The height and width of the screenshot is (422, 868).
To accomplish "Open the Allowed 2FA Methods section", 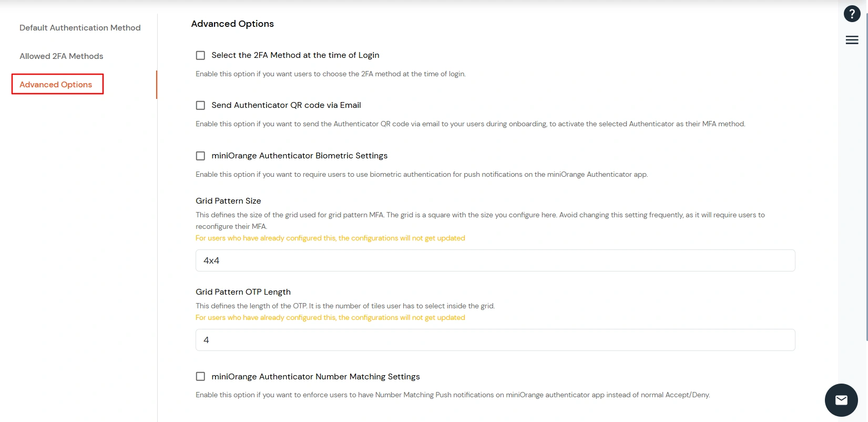I will pos(61,56).
